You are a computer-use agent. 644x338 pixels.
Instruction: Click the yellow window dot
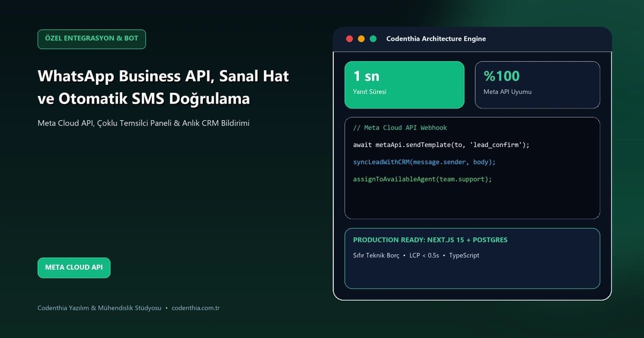pos(361,39)
